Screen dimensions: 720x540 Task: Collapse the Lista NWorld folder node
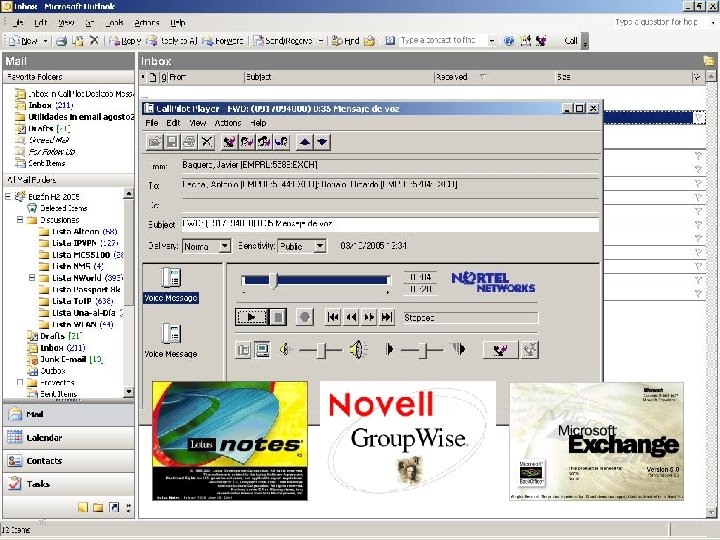(32, 278)
